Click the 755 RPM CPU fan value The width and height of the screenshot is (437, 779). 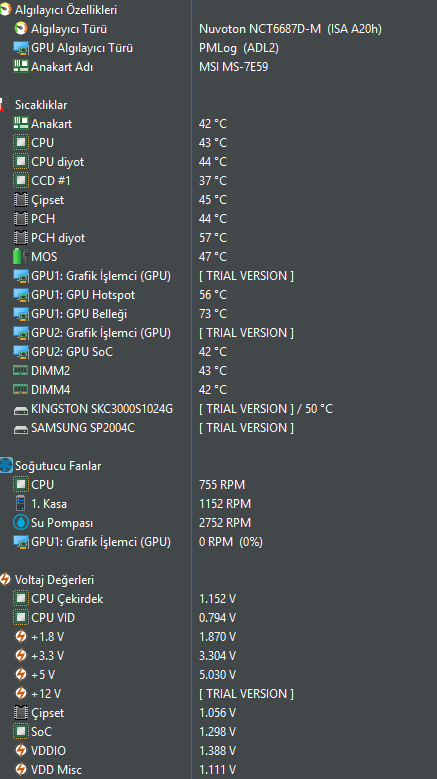tap(222, 485)
